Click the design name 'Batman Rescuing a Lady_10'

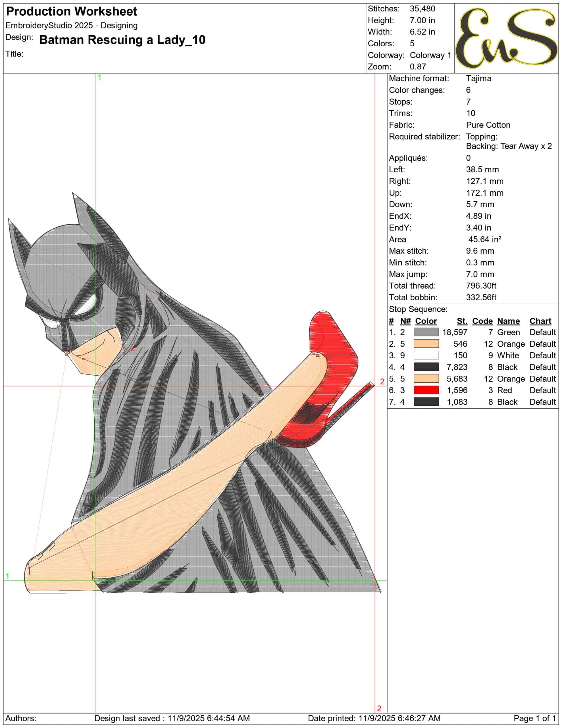click(122, 40)
